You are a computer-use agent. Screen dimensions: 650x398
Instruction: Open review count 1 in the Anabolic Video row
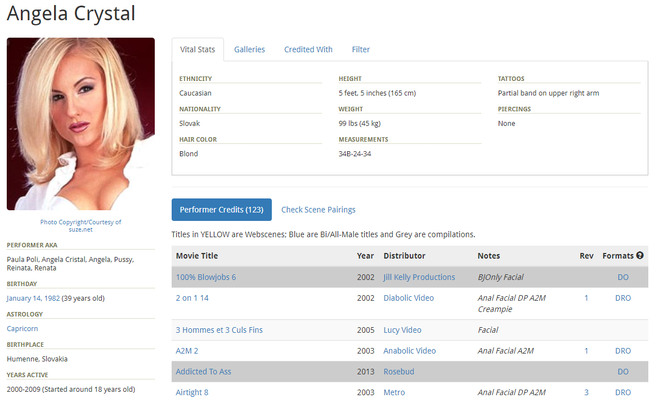586,351
